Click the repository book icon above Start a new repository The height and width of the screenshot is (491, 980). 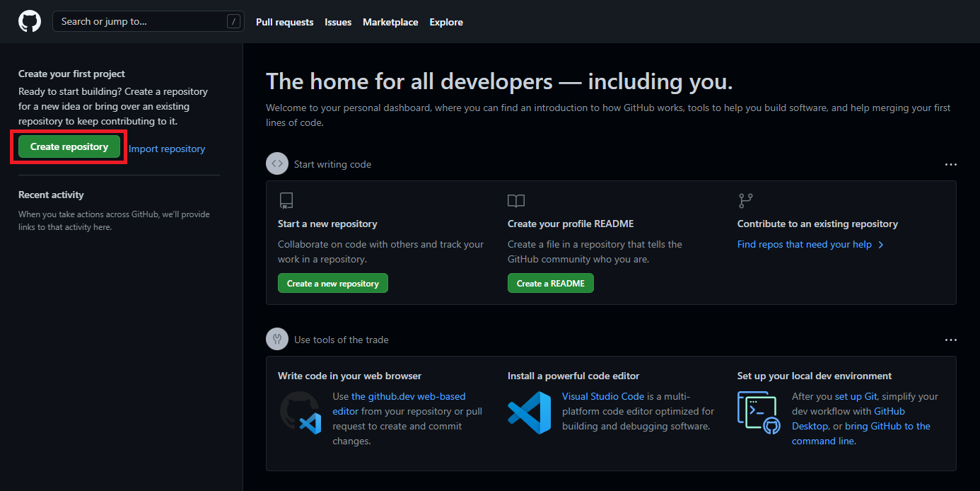(286, 201)
